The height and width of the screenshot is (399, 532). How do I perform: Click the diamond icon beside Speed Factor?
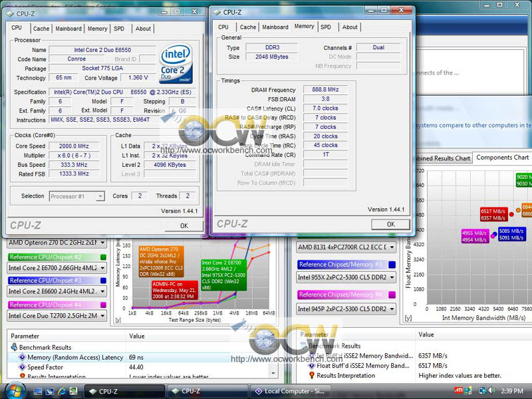tap(23, 367)
